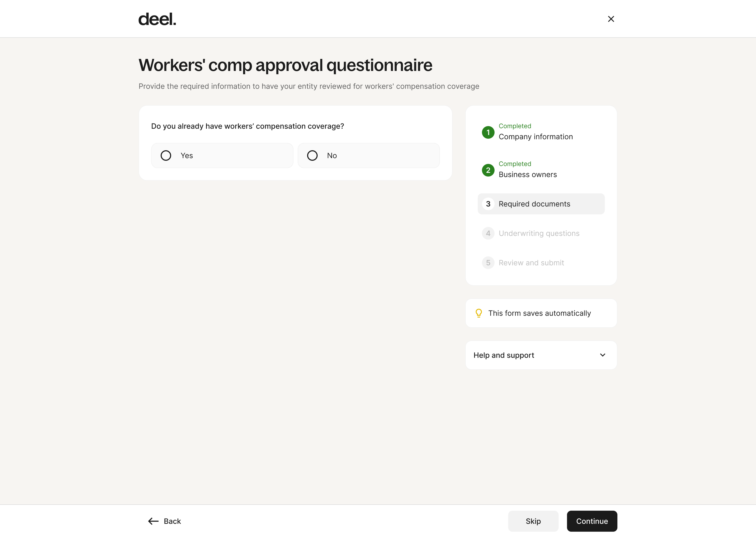Image resolution: width=756 pixels, height=538 pixels.
Task: Click the lightbulb icon beside autosave note
Action: tap(479, 313)
